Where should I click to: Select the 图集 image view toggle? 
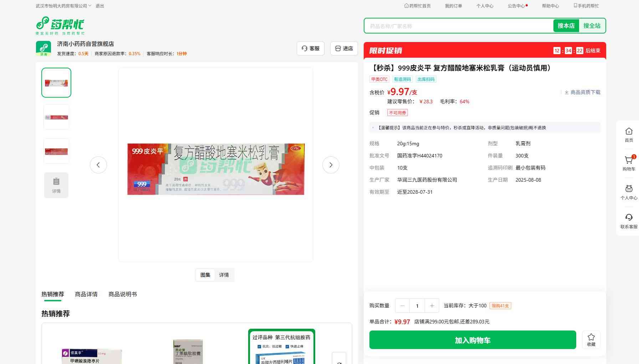click(x=205, y=275)
